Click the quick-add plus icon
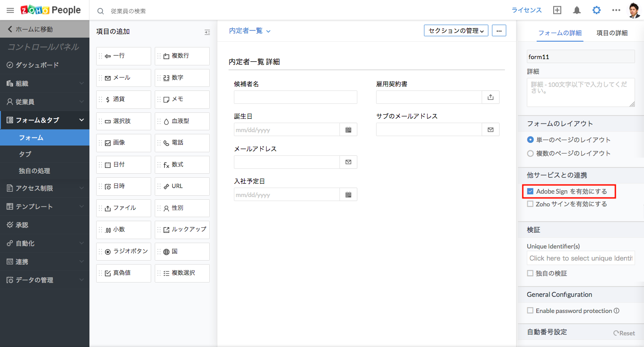Viewport: 644px width, 347px height. (x=557, y=10)
